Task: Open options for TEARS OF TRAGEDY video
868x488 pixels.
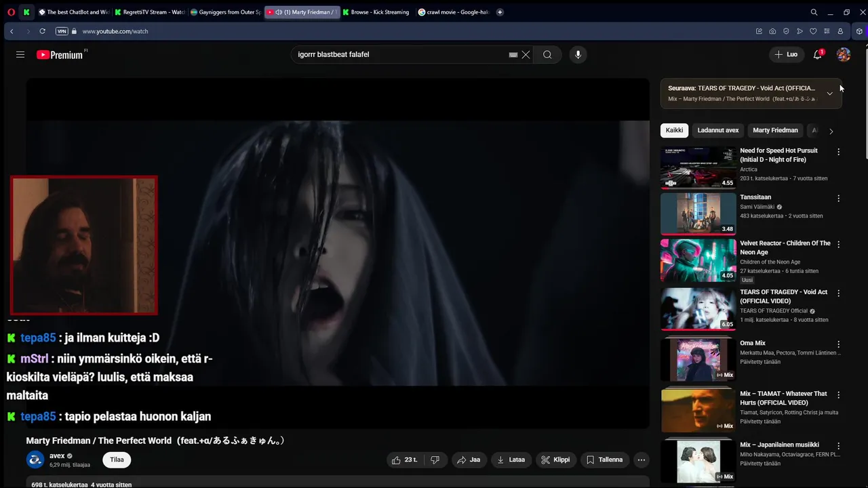Action: point(838,293)
